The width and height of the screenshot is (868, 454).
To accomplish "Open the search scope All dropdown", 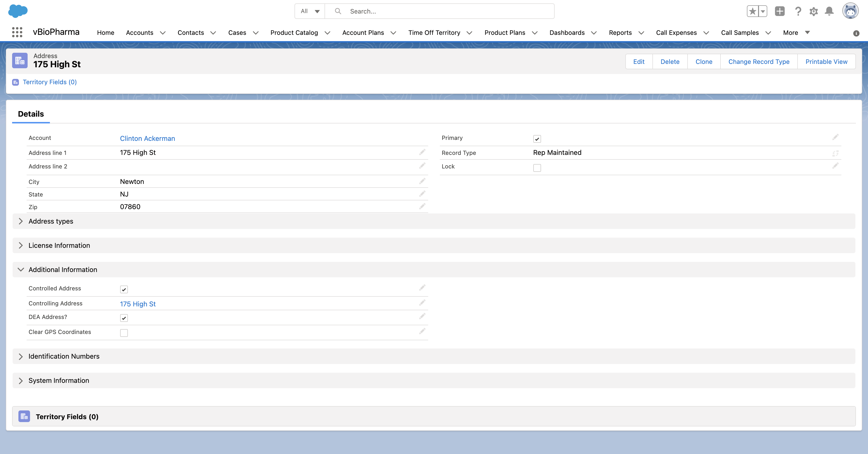I will (x=310, y=11).
